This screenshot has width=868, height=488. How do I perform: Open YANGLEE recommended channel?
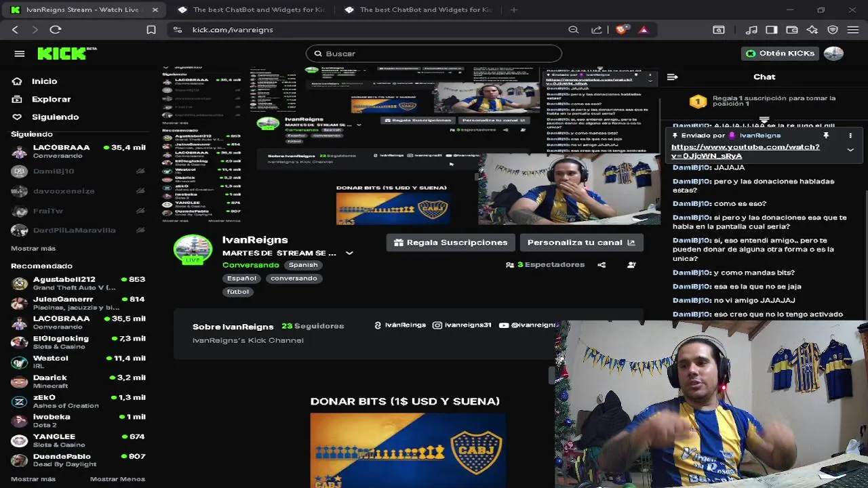pyautogui.click(x=78, y=441)
